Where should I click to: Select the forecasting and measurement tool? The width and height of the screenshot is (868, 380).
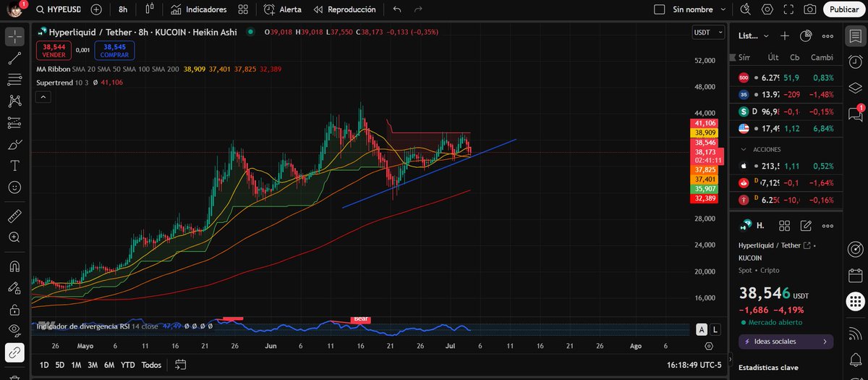(x=14, y=122)
